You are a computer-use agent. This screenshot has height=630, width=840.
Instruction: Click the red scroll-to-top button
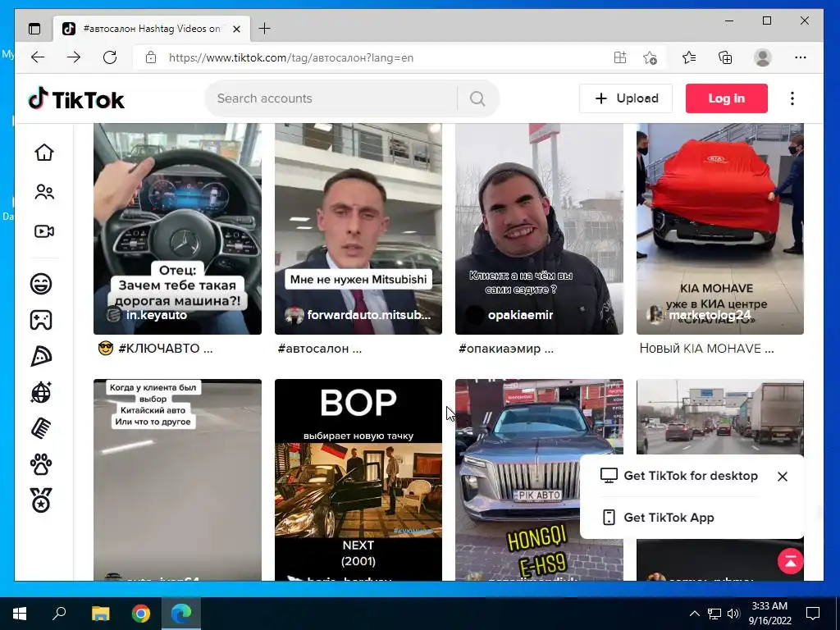(x=790, y=561)
